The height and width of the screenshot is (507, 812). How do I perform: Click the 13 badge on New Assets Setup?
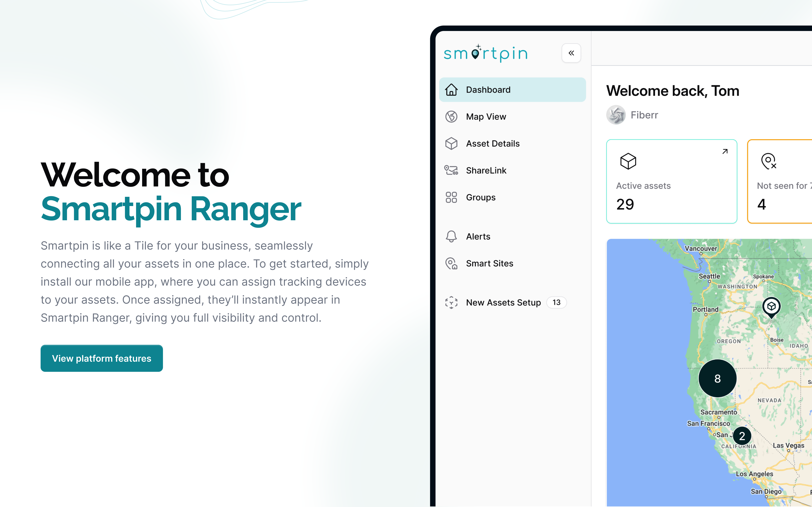coord(556,303)
